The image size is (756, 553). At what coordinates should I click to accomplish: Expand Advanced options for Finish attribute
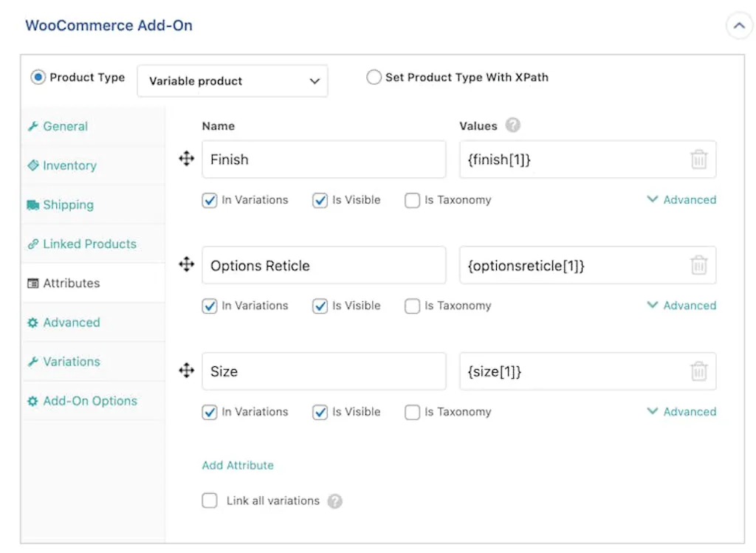(x=681, y=199)
